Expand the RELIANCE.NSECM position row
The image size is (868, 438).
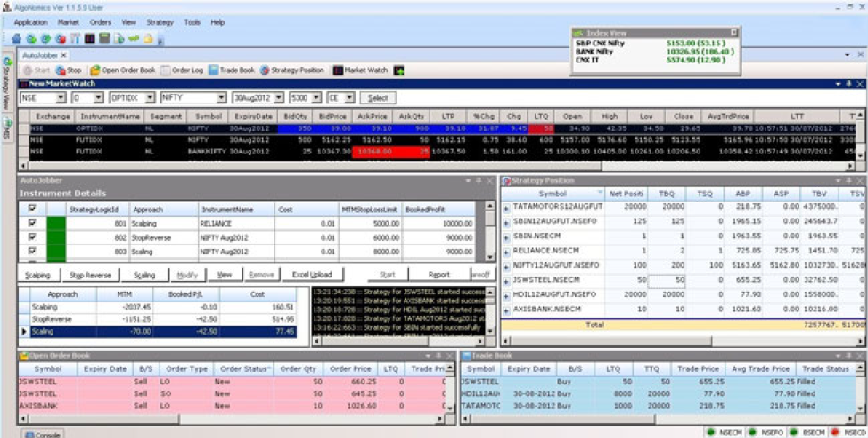(x=506, y=252)
